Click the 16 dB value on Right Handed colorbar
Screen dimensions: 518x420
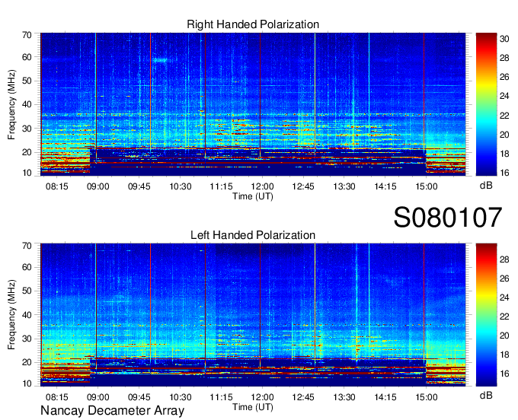(504, 173)
